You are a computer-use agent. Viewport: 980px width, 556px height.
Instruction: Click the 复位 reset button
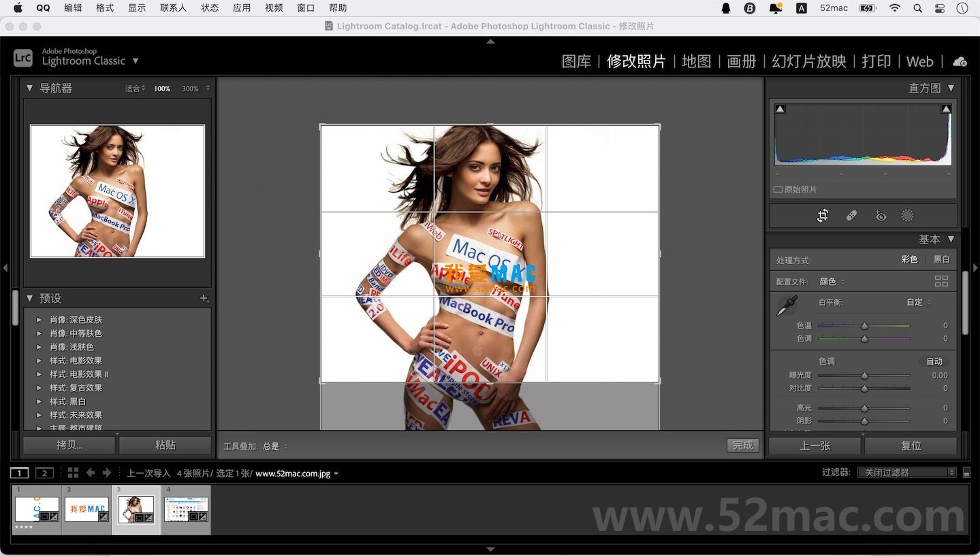click(x=911, y=446)
